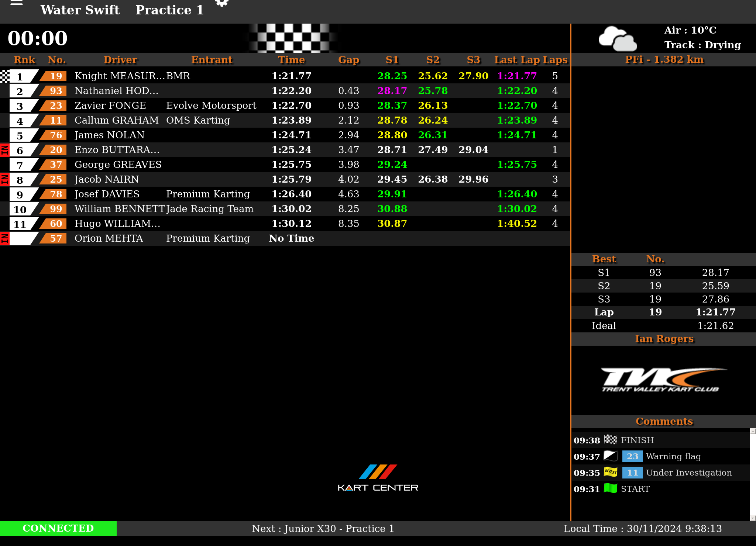Click the yellow INVEST flag icon

point(611,472)
